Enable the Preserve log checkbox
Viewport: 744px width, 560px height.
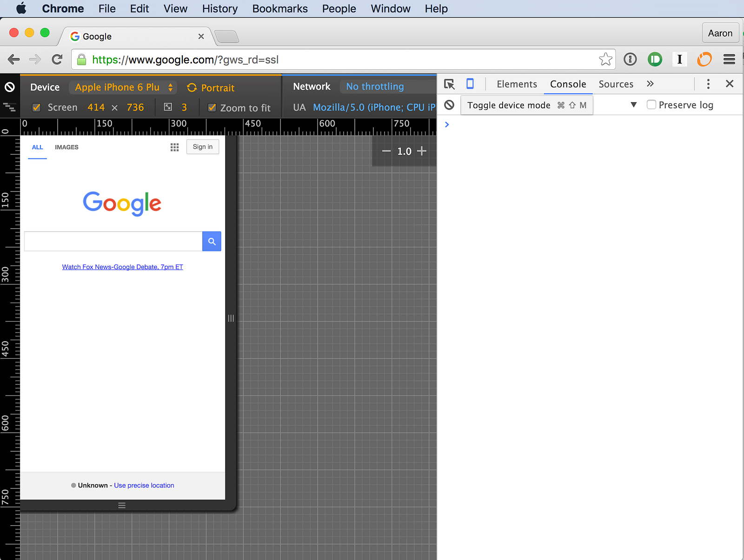[651, 105]
